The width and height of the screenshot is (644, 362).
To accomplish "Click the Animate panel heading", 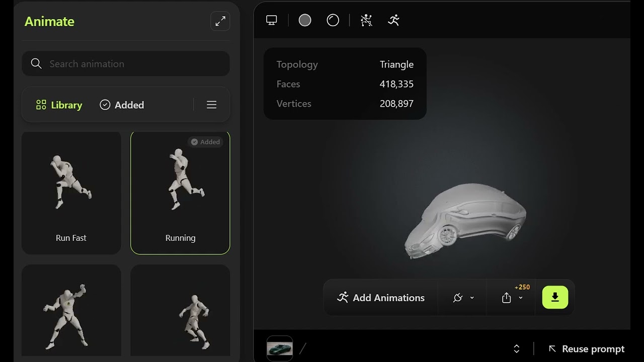I will pyautogui.click(x=49, y=22).
